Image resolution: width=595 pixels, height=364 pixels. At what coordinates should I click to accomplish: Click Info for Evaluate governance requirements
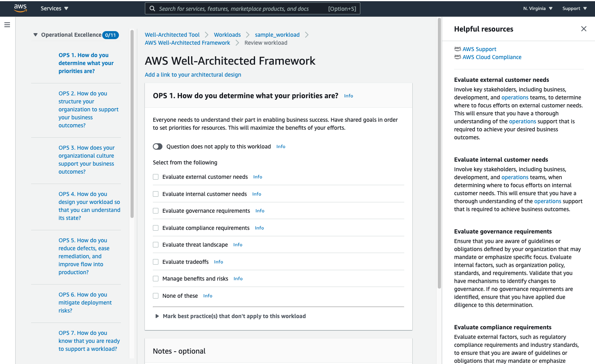[x=260, y=211]
